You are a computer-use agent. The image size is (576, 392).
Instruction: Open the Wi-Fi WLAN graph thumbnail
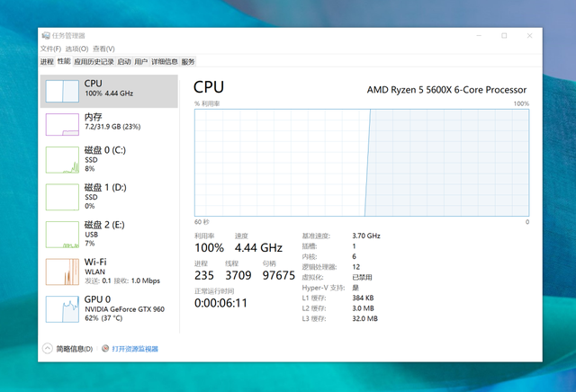(62, 272)
